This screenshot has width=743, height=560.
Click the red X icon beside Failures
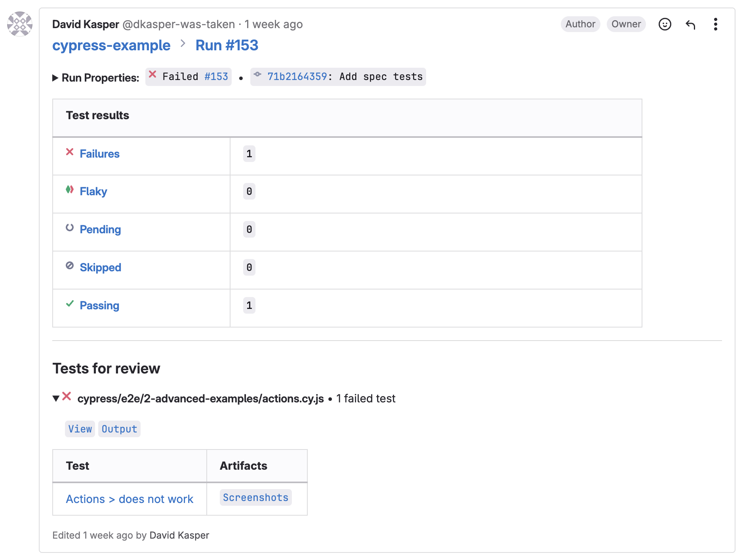[x=70, y=152]
